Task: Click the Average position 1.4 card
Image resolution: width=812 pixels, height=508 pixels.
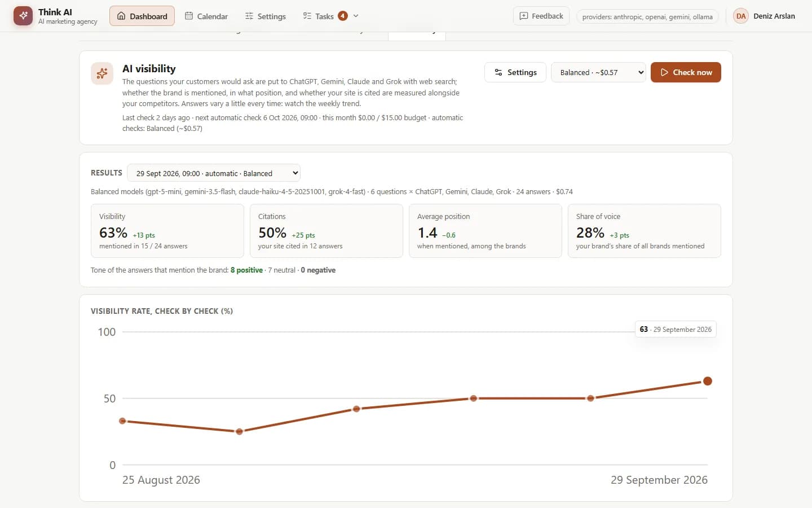Action: [486, 231]
